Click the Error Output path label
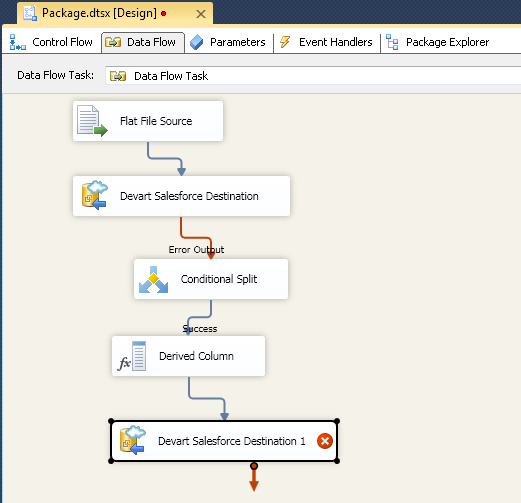521x503 pixels. coord(196,250)
